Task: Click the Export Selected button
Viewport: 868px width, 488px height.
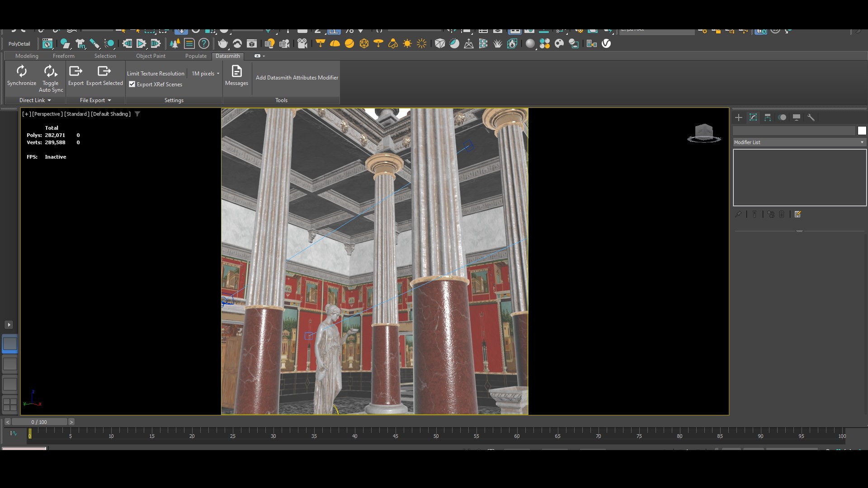Action: coord(104,75)
